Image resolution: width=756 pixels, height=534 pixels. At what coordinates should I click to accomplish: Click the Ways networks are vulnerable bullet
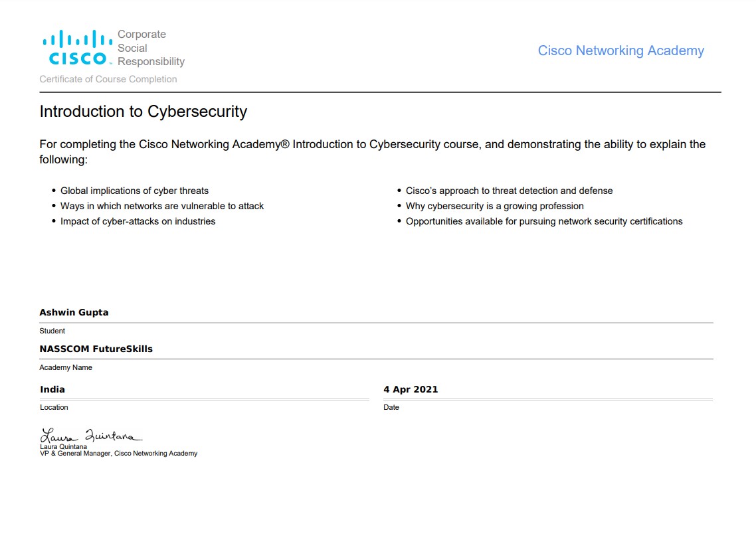(x=162, y=207)
